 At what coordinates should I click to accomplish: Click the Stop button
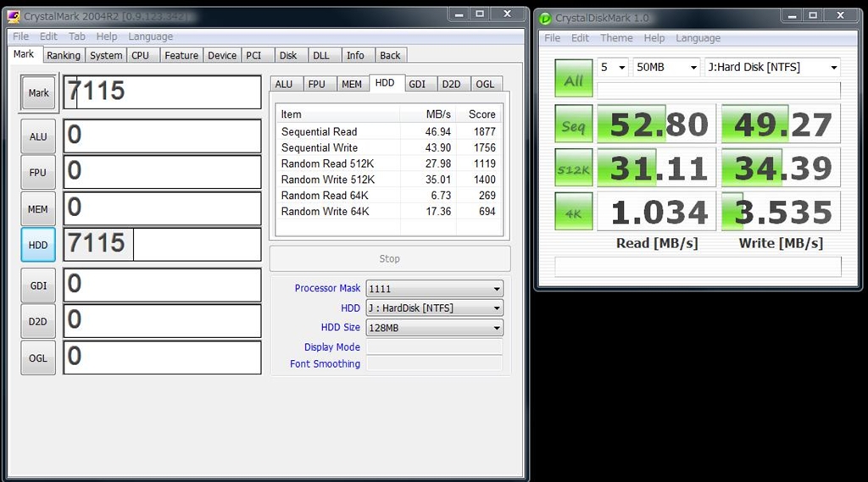coord(390,258)
